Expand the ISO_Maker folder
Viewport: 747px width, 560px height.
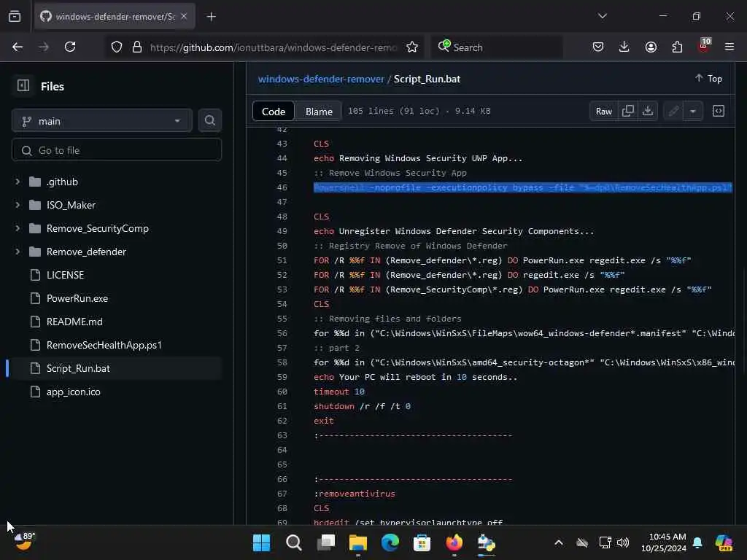click(x=18, y=205)
